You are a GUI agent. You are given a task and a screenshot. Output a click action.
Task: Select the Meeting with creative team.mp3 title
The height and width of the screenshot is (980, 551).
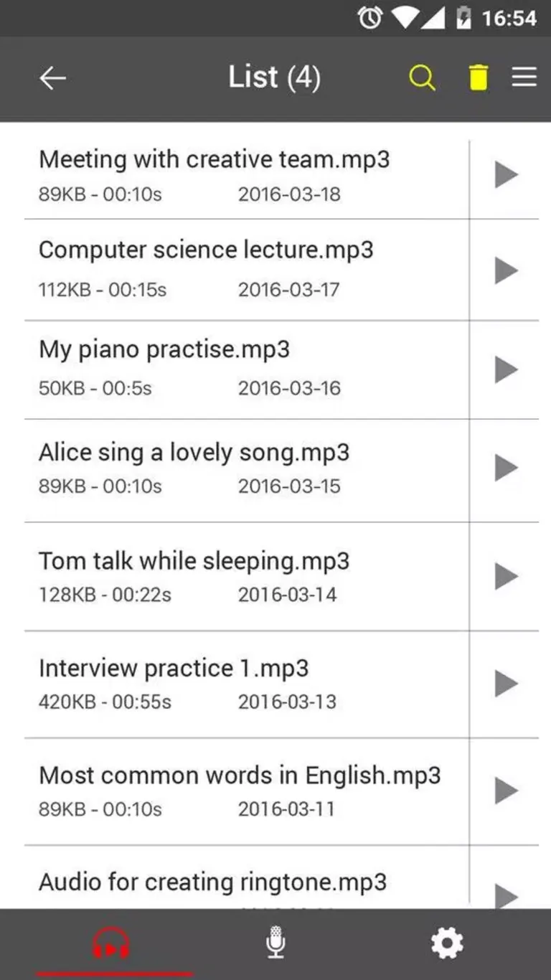[x=214, y=159]
